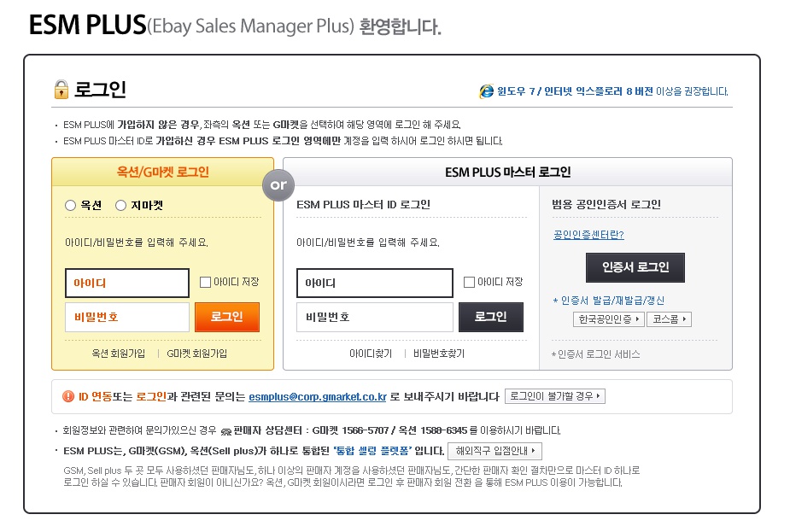Click the Internet Explorer icon next to browser notice

[488, 91]
